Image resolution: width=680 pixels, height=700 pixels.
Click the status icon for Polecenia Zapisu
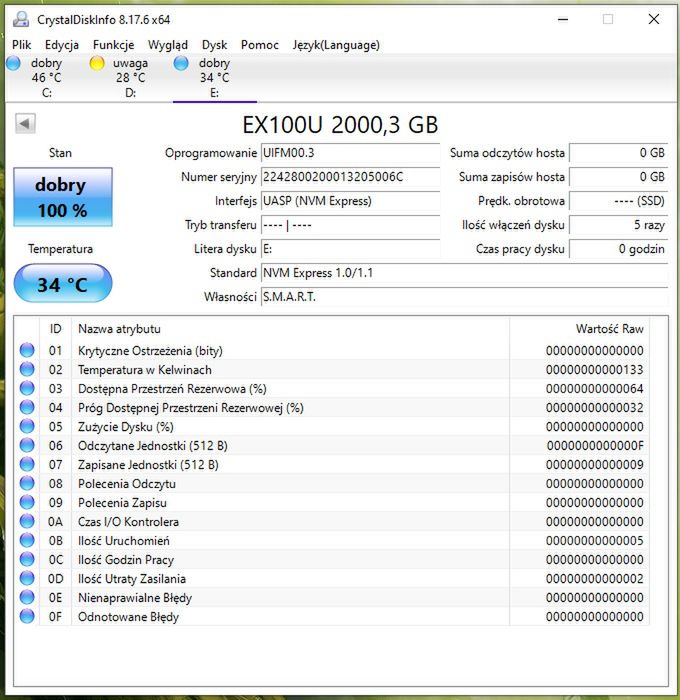click(x=27, y=502)
